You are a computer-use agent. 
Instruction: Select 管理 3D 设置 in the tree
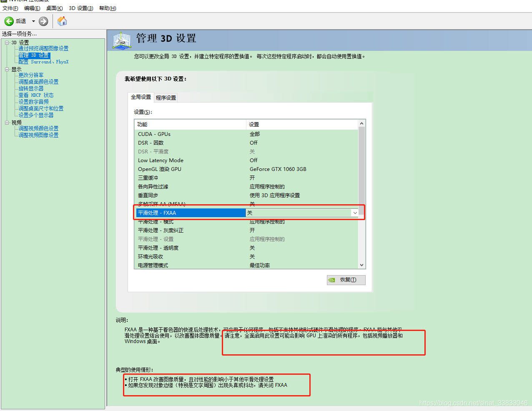pos(34,55)
